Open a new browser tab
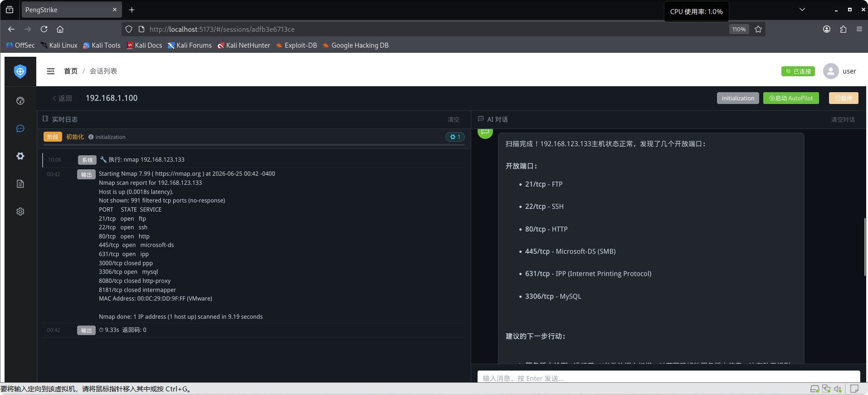The width and height of the screenshot is (868, 395). [x=132, y=10]
